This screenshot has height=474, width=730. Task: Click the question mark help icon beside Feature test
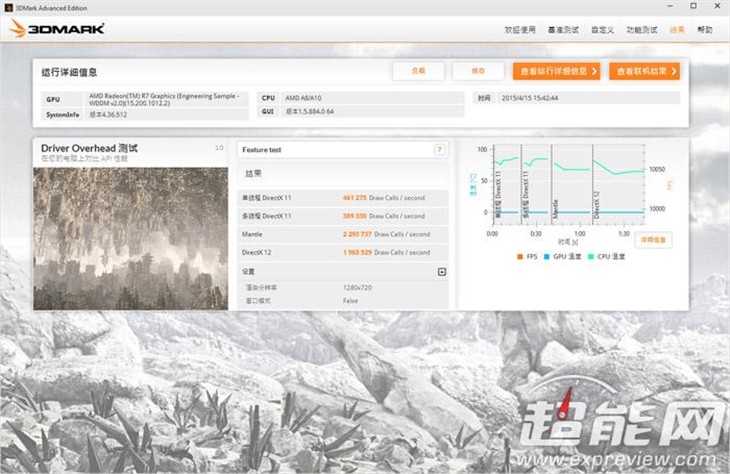pyautogui.click(x=439, y=149)
